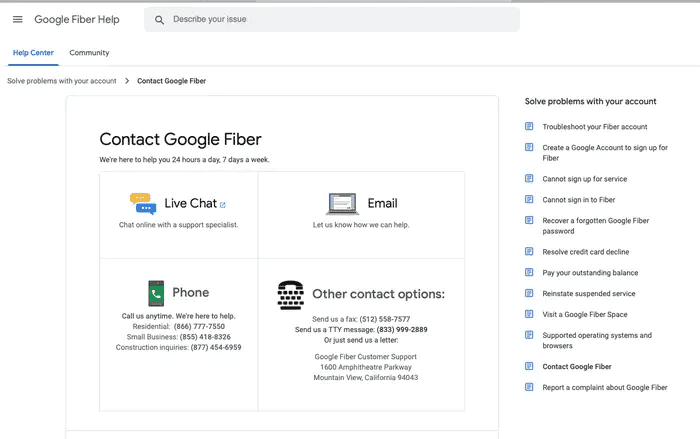Click fax number (512) 558-7577

tap(384, 319)
